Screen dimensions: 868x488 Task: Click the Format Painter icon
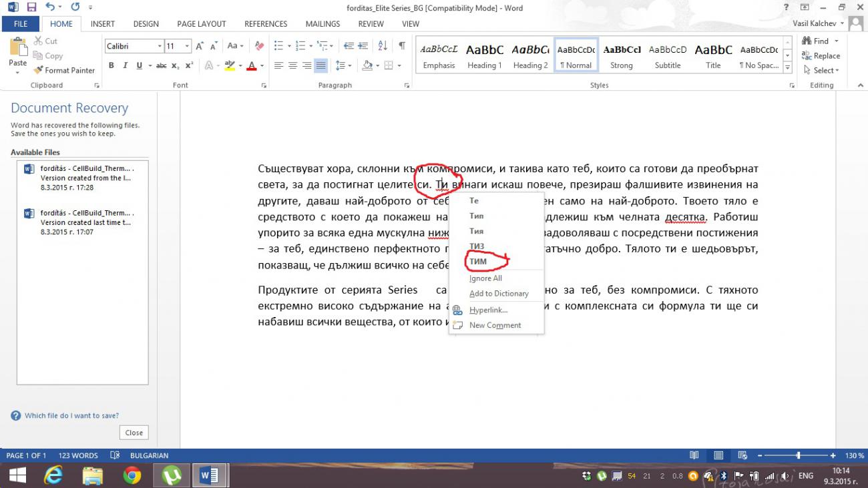39,70
